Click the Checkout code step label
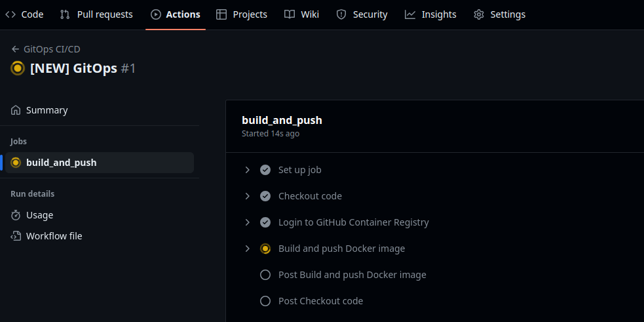 click(310, 196)
